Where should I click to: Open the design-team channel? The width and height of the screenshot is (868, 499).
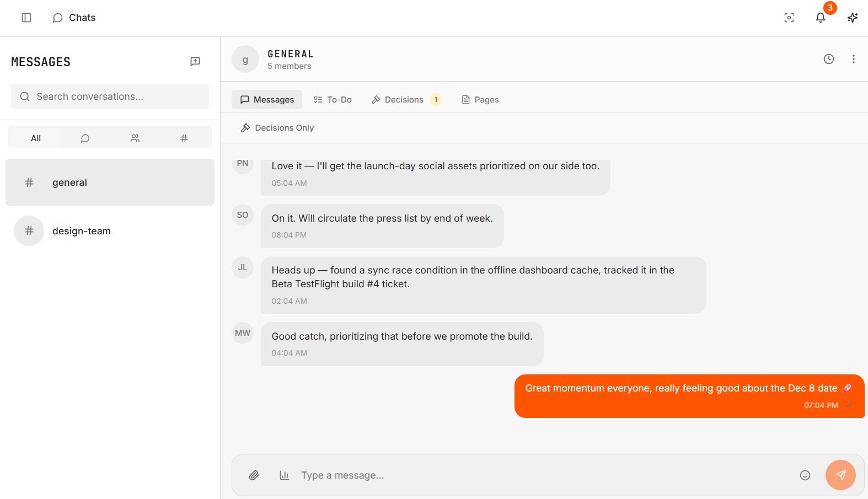[110, 231]
